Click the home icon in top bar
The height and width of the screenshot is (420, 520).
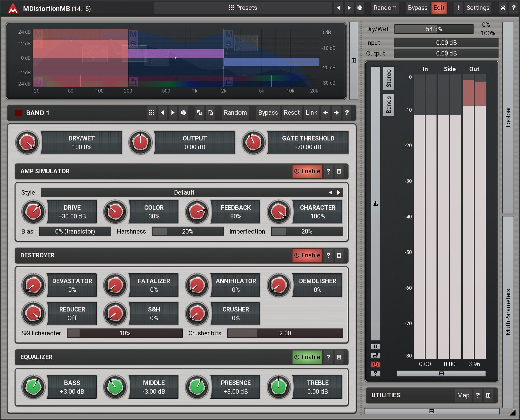click(x=503, y=8)
